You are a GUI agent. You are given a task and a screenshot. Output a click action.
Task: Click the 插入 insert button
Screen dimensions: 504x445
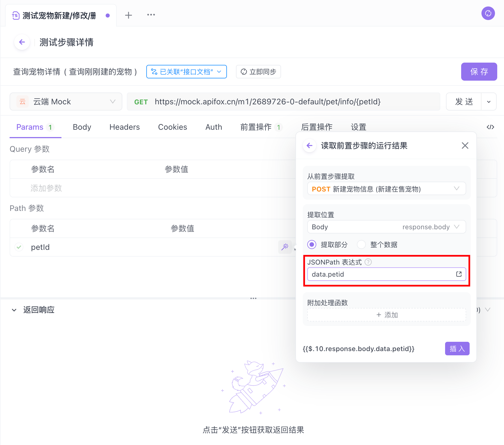pyautogui.click(x=457, y=349)
